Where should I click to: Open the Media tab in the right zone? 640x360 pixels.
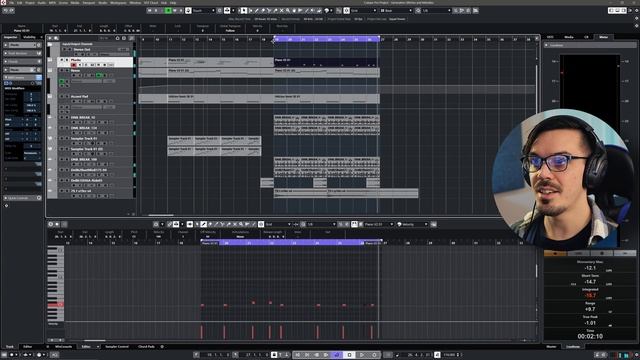569,37
